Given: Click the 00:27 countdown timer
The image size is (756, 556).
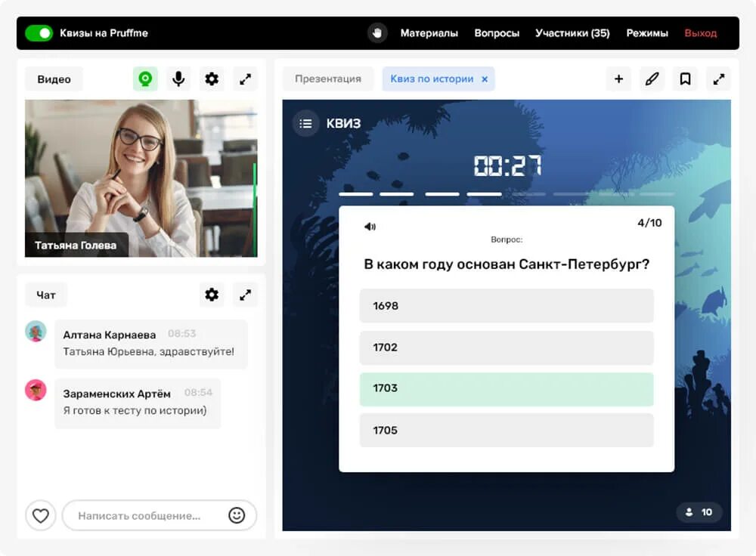Looking at the screenshot, I should pos(507,166).
